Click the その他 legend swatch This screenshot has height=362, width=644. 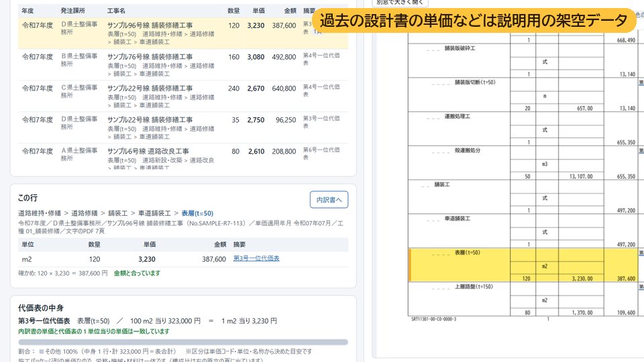[42, 352]
